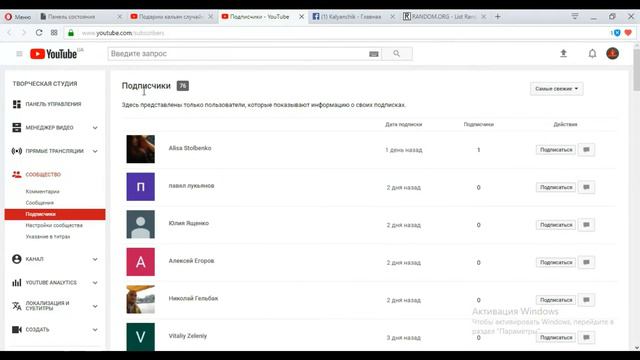Viewport: 640px width, 360px height.
Task: Open the YouTube hamburger guide menu
Action: pos(19,53)
